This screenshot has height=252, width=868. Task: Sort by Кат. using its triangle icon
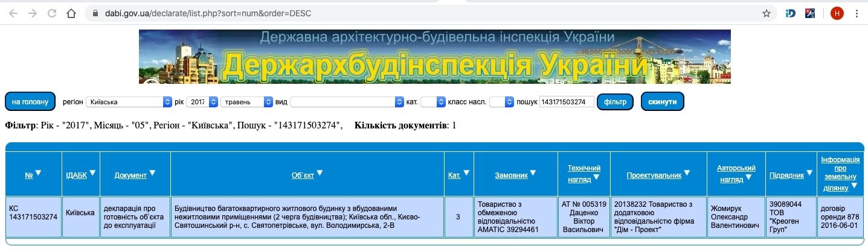pos(466,173)
